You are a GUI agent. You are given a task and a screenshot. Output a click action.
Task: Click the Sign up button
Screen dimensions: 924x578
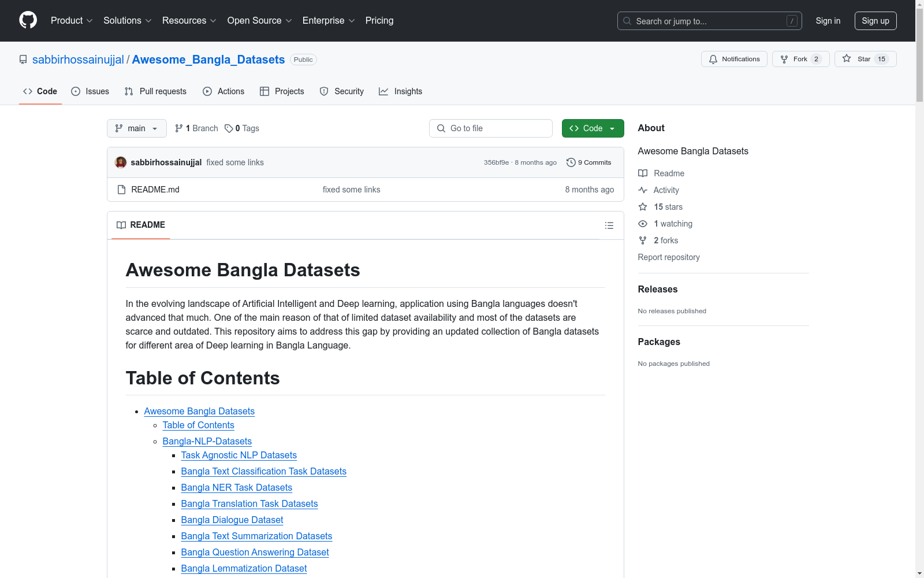click(875, 21)
